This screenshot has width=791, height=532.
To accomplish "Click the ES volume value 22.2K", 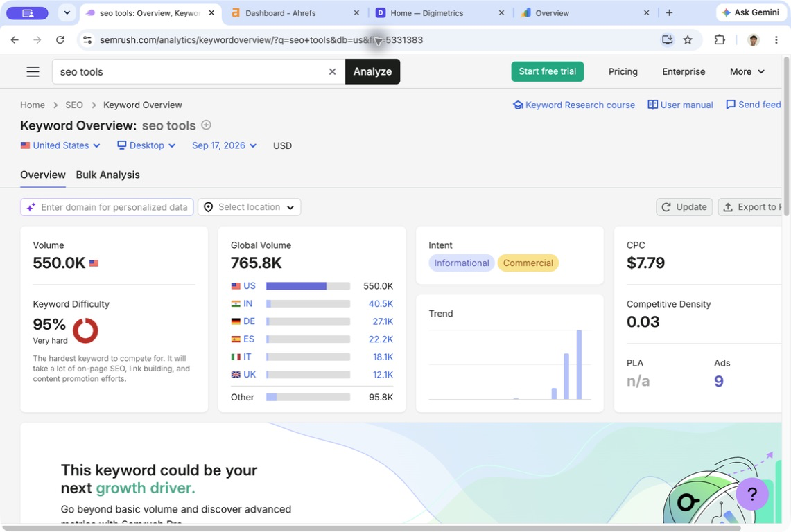I will (x=381, y=339).
